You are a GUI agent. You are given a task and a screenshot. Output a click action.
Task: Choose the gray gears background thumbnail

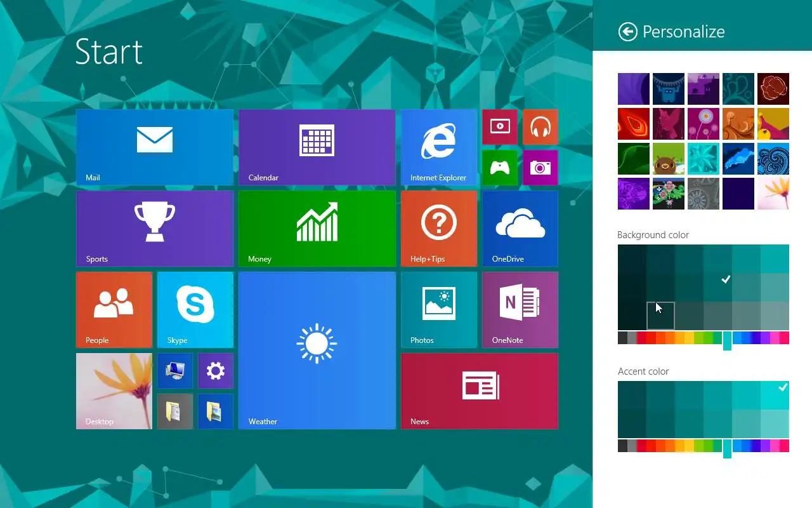704,194
